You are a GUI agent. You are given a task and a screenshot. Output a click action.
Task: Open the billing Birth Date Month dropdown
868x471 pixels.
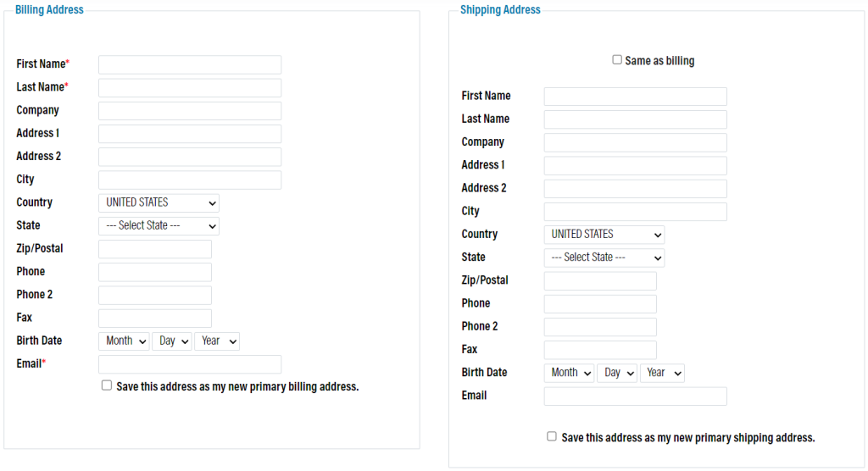[124, 341]
